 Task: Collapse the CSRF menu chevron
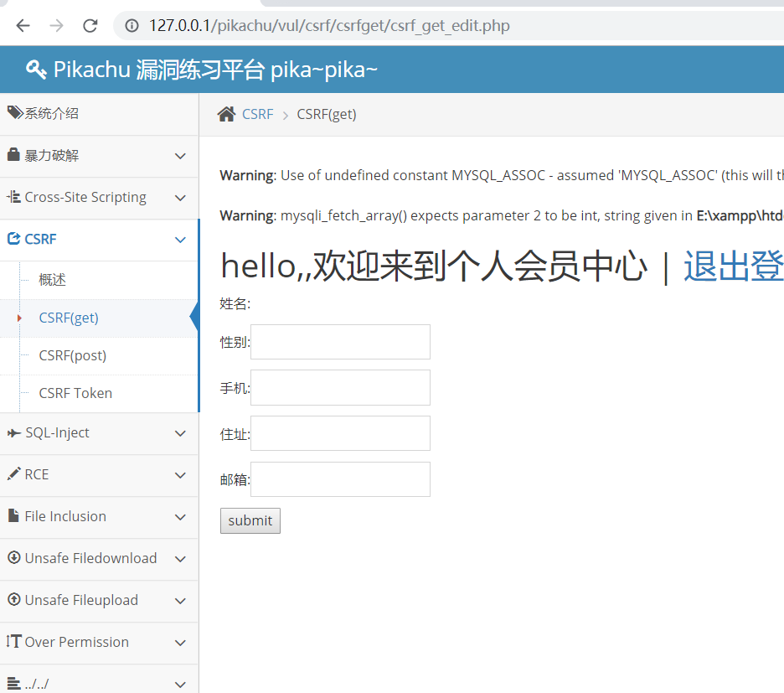point(180,240)
